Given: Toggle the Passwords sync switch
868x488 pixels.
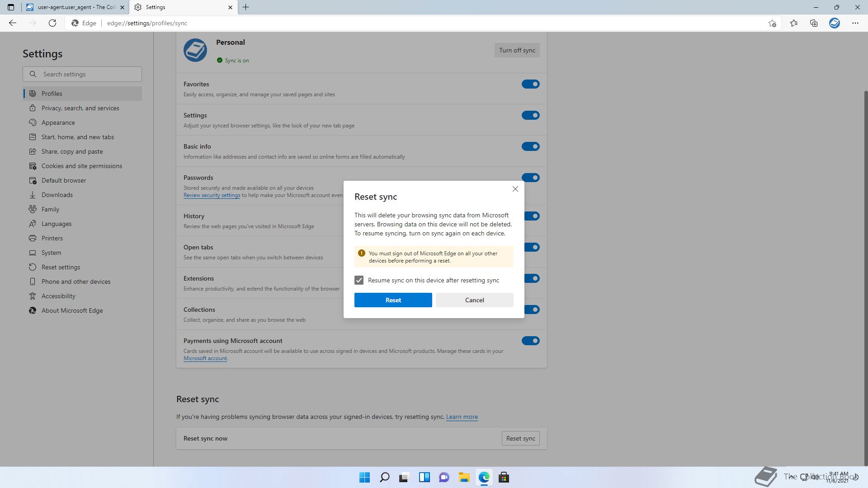Looking at the screenshot, I should click(530, 178).
